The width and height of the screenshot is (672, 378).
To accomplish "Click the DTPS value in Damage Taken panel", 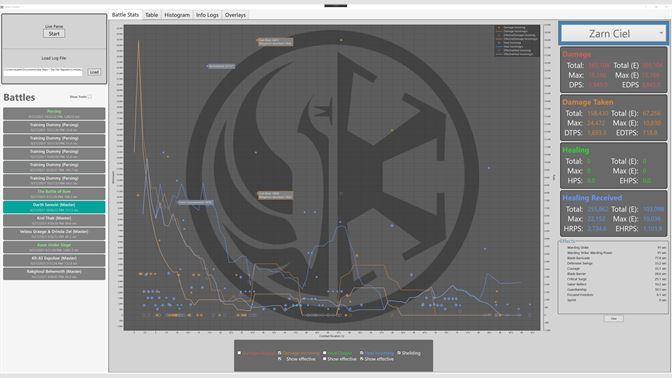I will [x=597, y=133].
